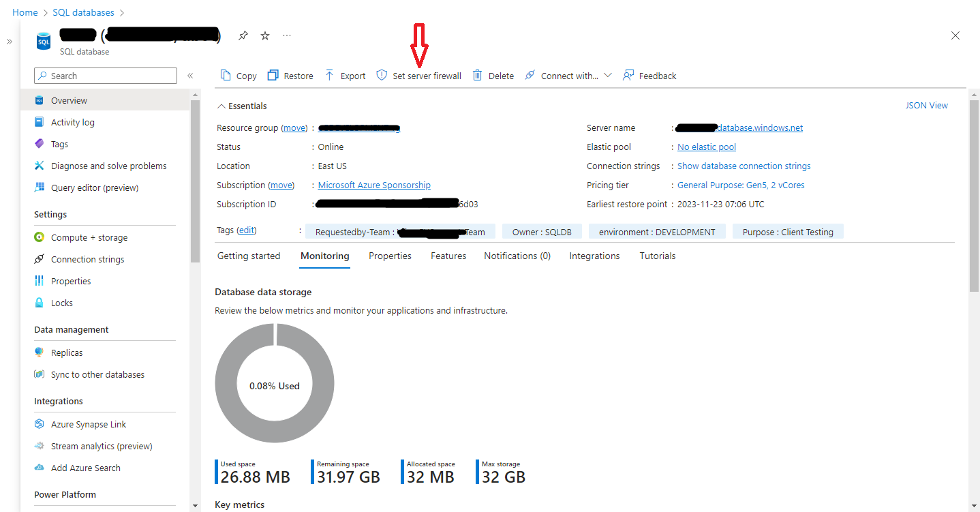Click the Replicas globe icon
Viewport: 980px width, 512px height.
click(39, 352)
